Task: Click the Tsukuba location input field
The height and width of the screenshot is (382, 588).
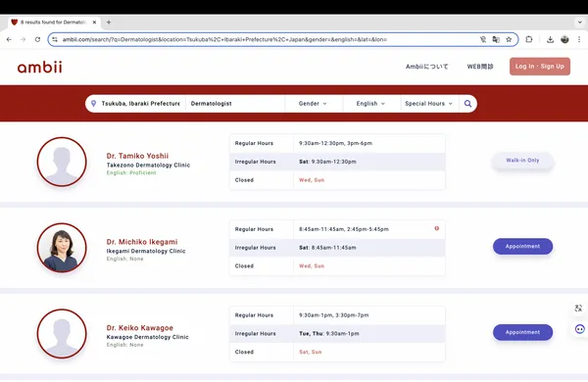Action: 140,104
